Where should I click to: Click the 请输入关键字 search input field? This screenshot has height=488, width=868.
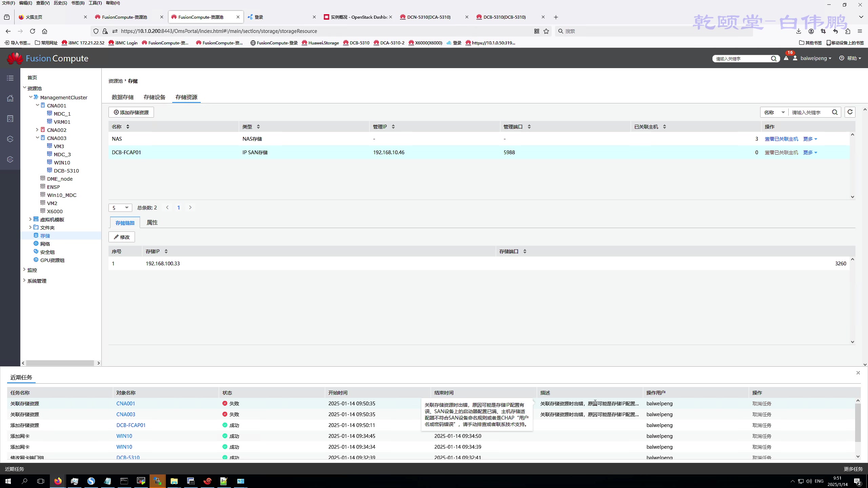[809, 112]
